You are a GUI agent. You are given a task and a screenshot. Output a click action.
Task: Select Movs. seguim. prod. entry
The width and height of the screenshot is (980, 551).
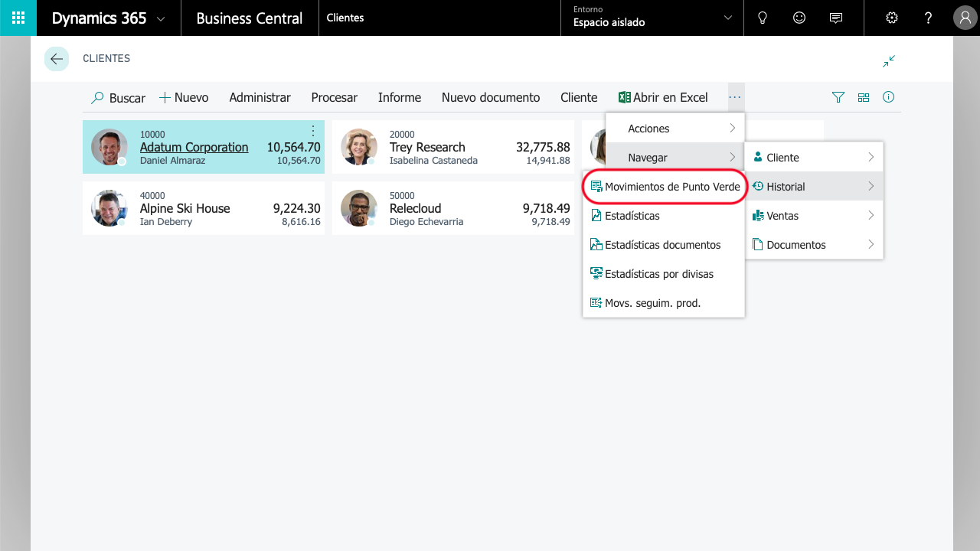click(664, 303)
